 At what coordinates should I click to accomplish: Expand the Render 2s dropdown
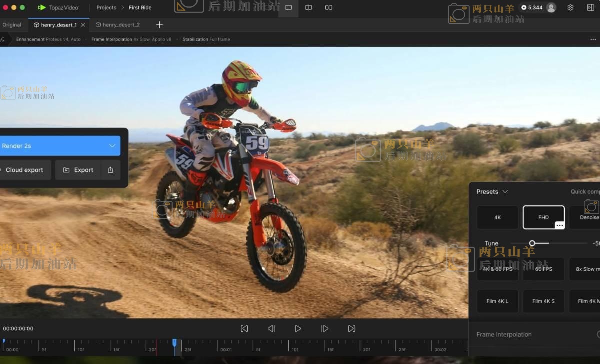[112, 146]
